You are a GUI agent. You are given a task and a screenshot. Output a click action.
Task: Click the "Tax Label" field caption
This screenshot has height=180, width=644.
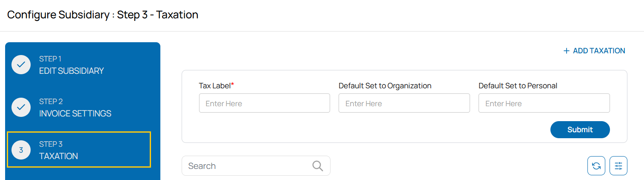click(215, 86)
